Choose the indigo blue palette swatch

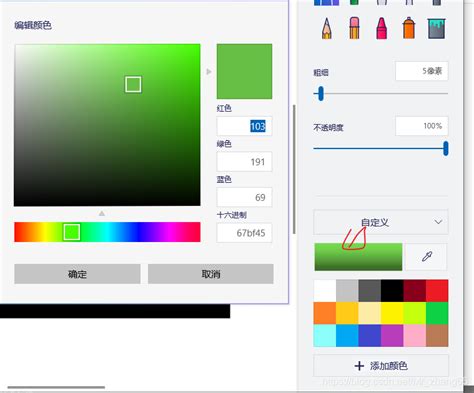pos(370,336)
